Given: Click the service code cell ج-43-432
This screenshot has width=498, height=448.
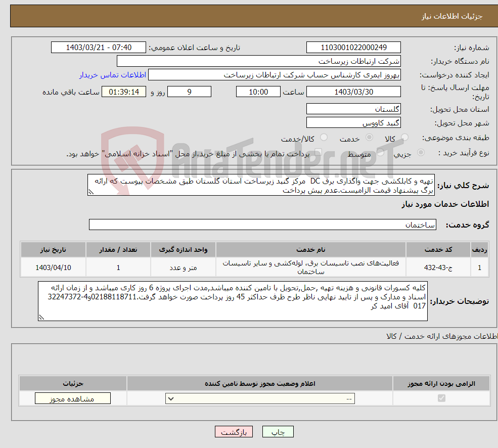Looking at the screenshot, I should pyautogui.click(x=438, y=267).
